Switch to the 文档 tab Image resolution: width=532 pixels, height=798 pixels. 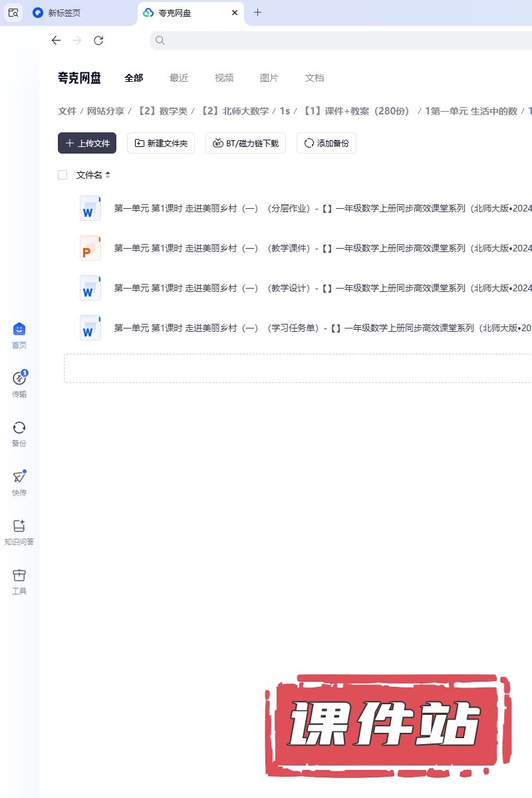[315, 78]
